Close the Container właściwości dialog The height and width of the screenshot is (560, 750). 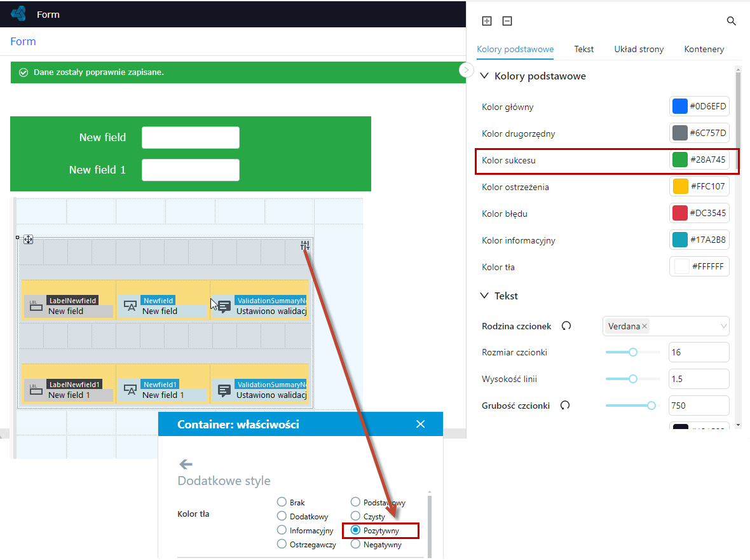pyautogui.click(x=420, y=424)
